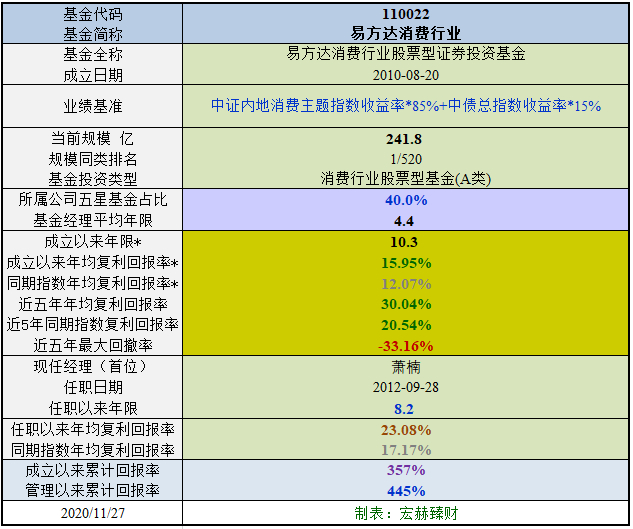The image size is (633, 529).
Task: Click the label 基金投资类型
Action: [93, 179]
